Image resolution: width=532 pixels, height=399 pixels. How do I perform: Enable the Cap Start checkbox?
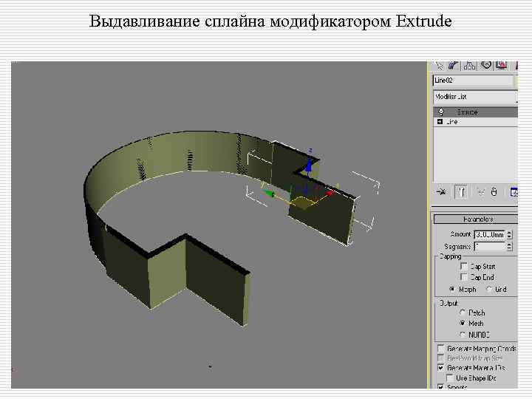464,266
